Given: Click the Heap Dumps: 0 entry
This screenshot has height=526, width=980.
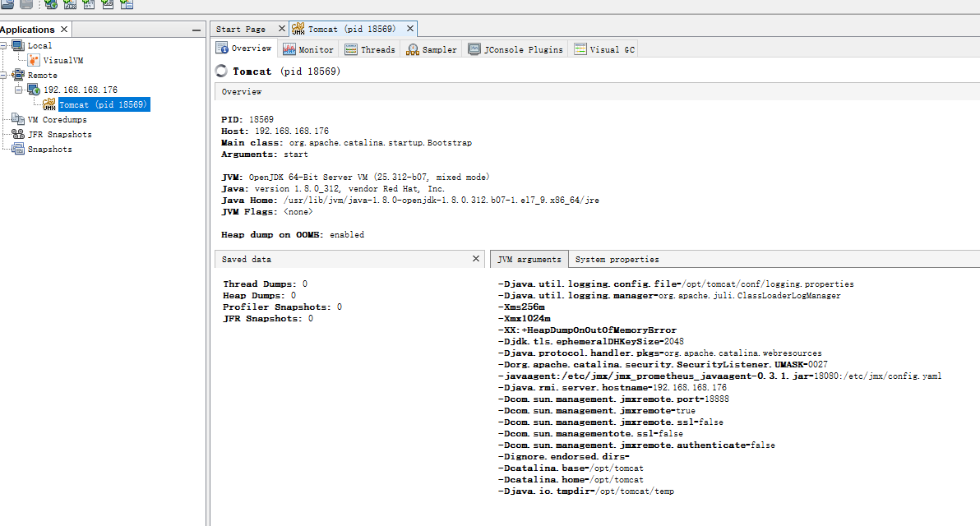Looking at the screenshot, I should 259,296.
